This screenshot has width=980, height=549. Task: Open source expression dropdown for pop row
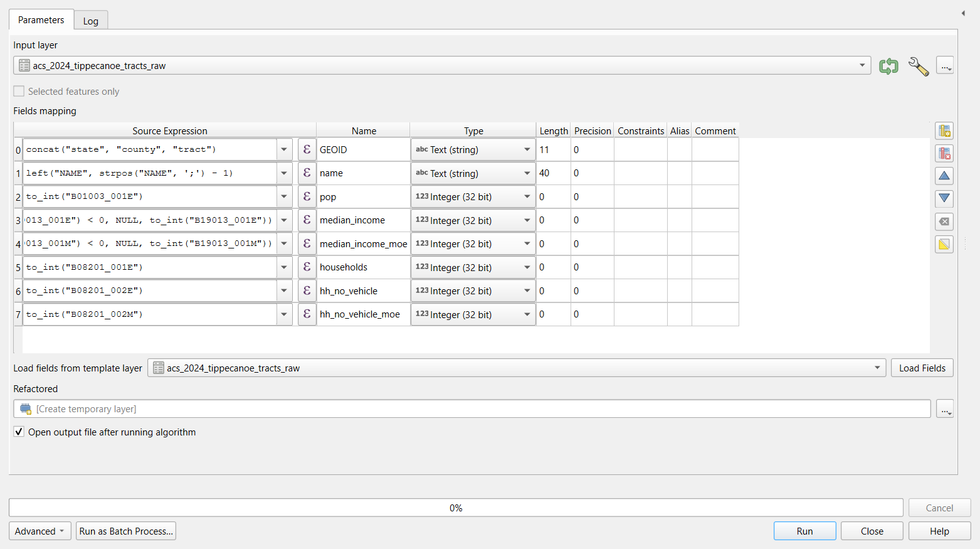point(284,196)
